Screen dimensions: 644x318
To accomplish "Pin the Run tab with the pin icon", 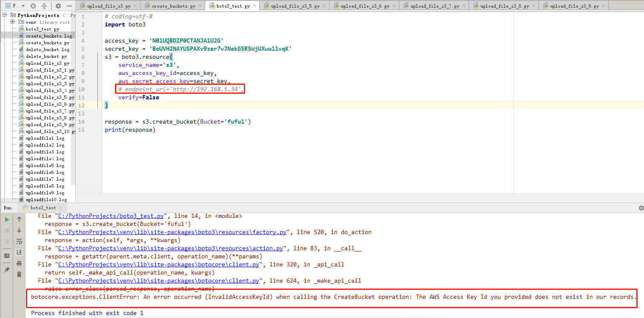I will click(7, 270).
